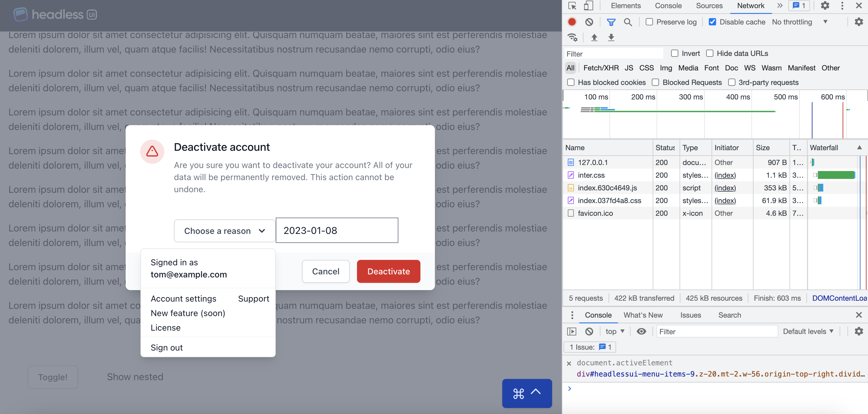The image size is (868, 414).
Task: Click the import HAR upload arrow
Action: 594,37
